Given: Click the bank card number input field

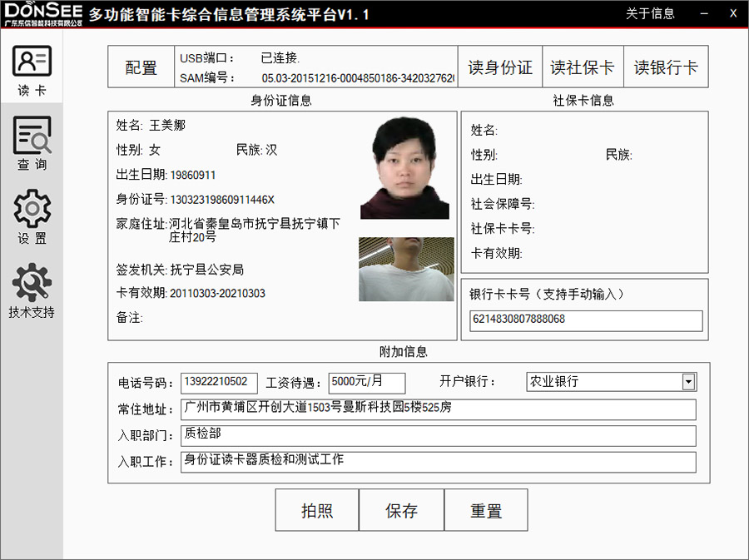Looking at the screenshot, I should coord(585,321).
